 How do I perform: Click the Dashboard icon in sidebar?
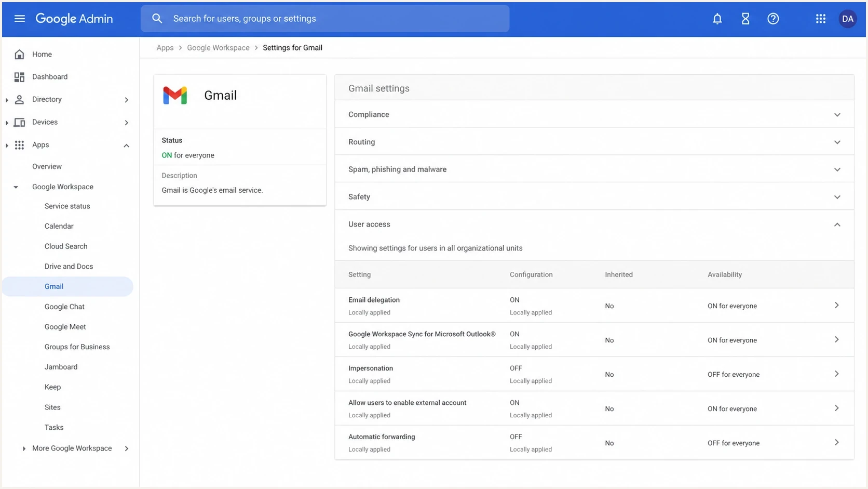(19, 77)
